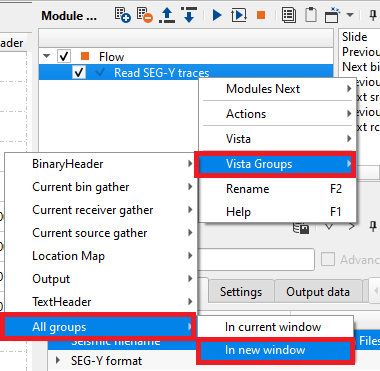The height and width of the screenshot is (371, 380).
Task: Toggle the Read SEG-Y traces checkbox
Action: (x=79, y=72)
